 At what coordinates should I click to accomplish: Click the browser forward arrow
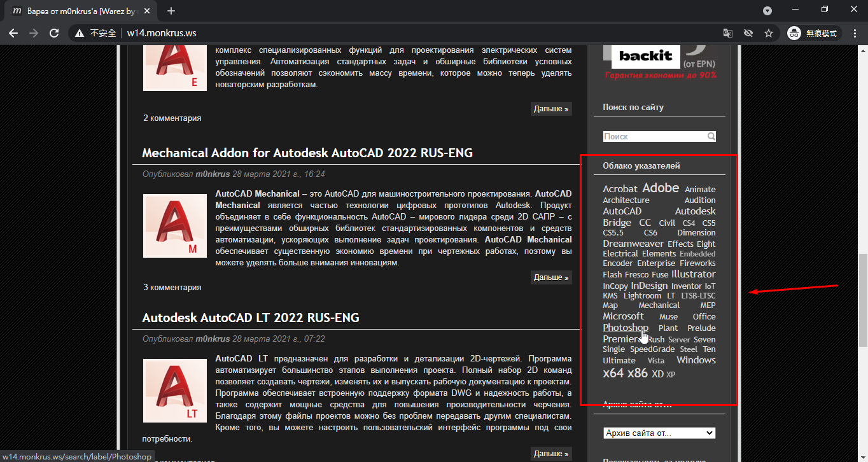[34, 33]
